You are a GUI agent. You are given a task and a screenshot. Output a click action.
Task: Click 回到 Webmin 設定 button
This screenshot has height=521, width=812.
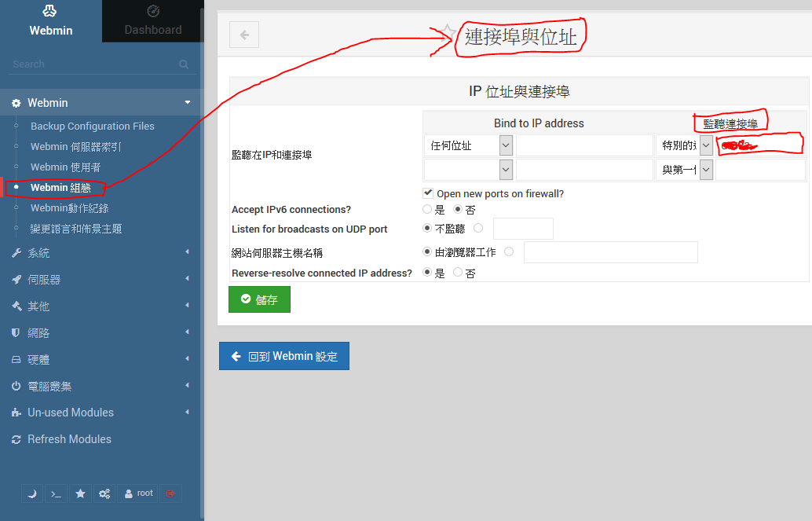[x=284, y=356]
